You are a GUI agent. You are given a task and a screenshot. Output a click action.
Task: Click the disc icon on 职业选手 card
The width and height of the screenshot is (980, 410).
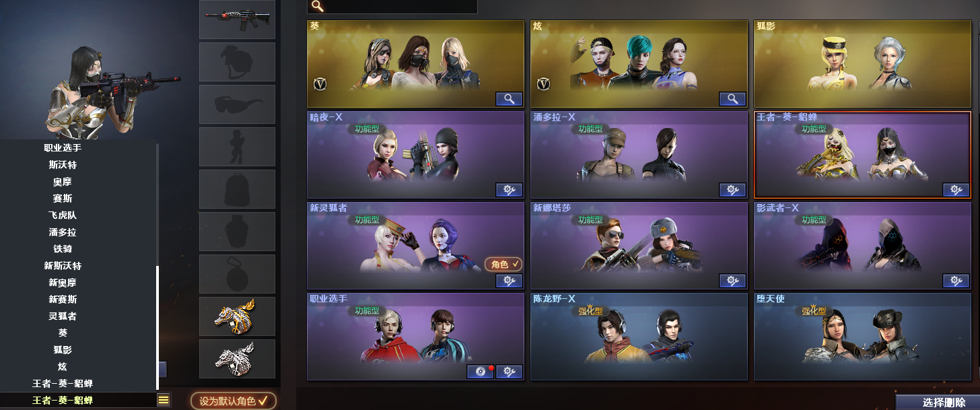[x=480, y=372]
